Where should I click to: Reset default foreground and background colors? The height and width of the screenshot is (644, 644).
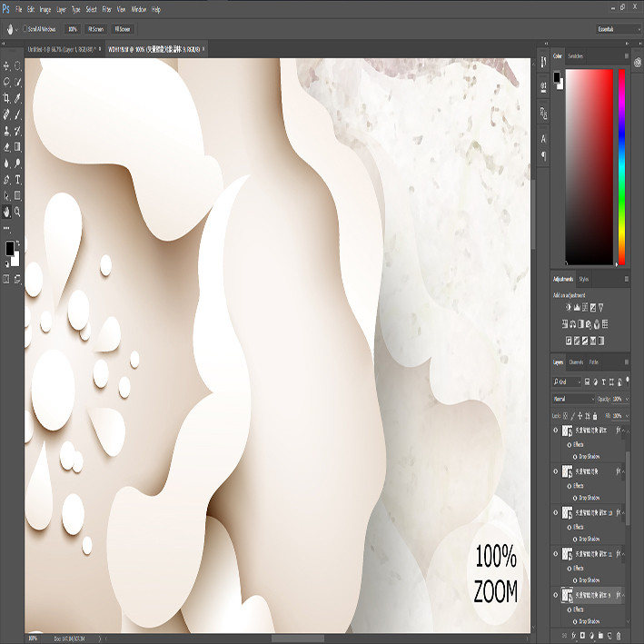6,263
